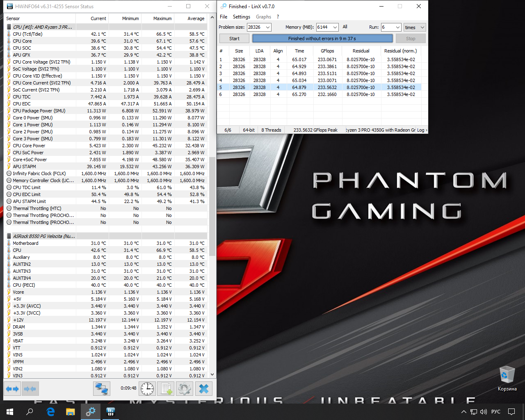Click the thermometer icon beside Motherboard row
The height and width of the screenshot is (420, 525).
pos(9,243)
